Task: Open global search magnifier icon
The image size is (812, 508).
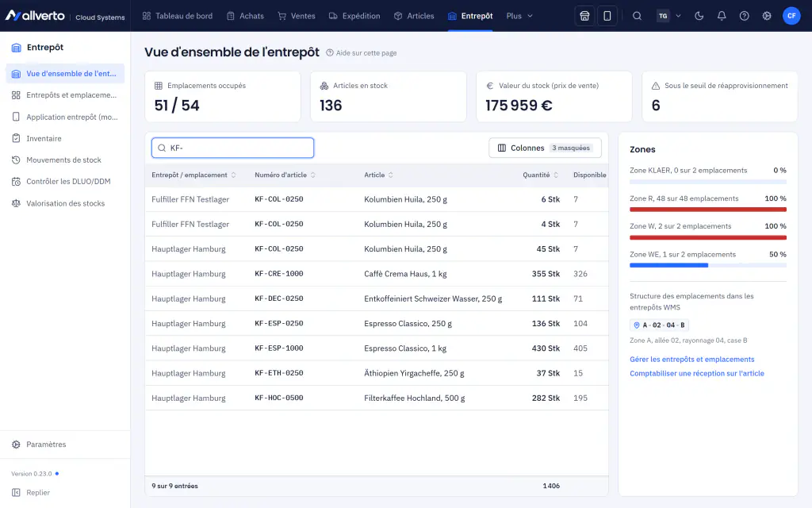Action: pos(637,16)
